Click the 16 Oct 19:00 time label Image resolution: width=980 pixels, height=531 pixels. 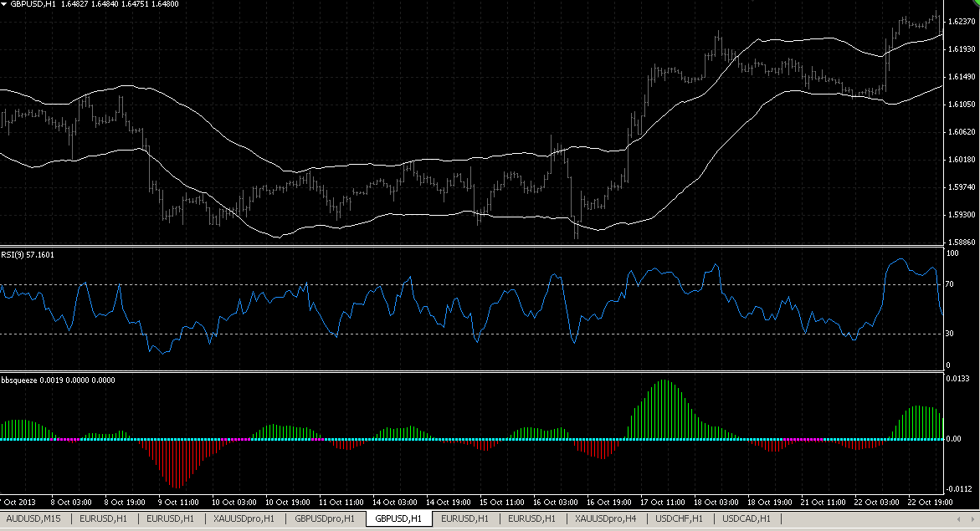coord(609,503)
